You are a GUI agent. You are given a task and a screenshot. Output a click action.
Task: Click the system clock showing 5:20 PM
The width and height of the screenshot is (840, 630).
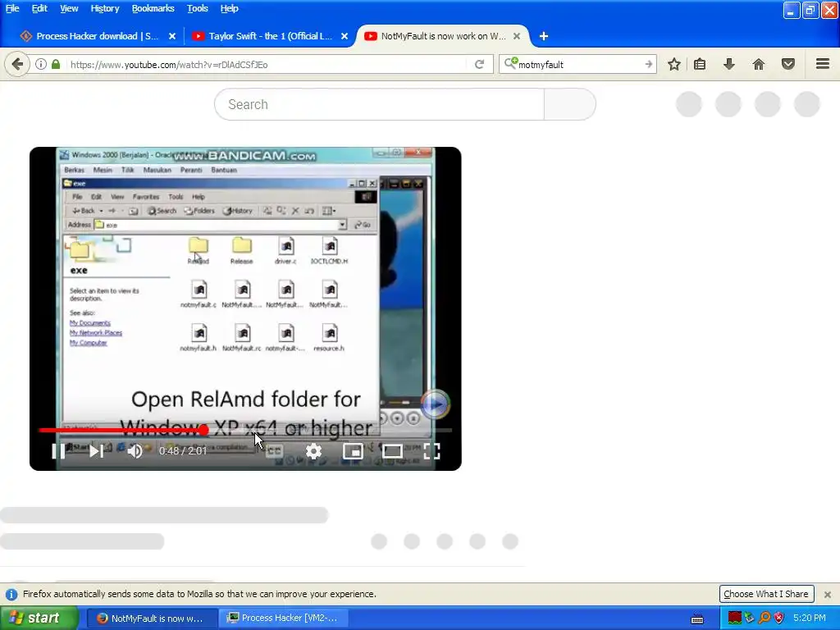pos(810,618)
